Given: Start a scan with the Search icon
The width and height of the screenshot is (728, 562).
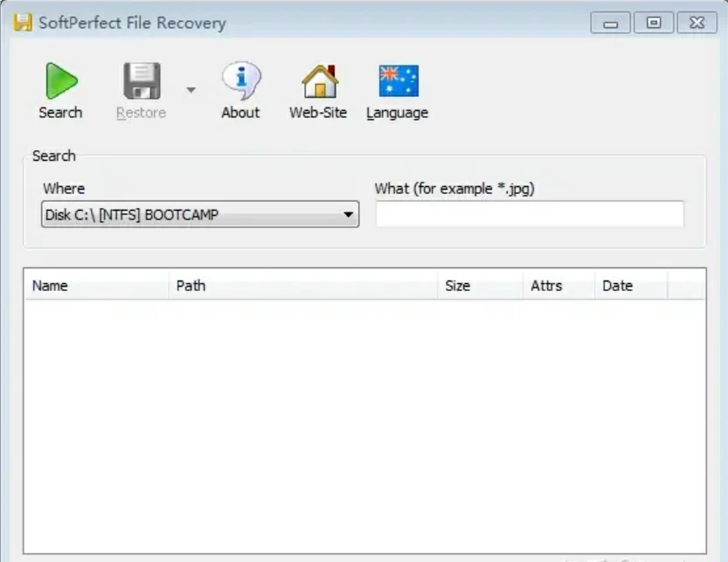Looking at the screenshot, I should click(59, 80).
